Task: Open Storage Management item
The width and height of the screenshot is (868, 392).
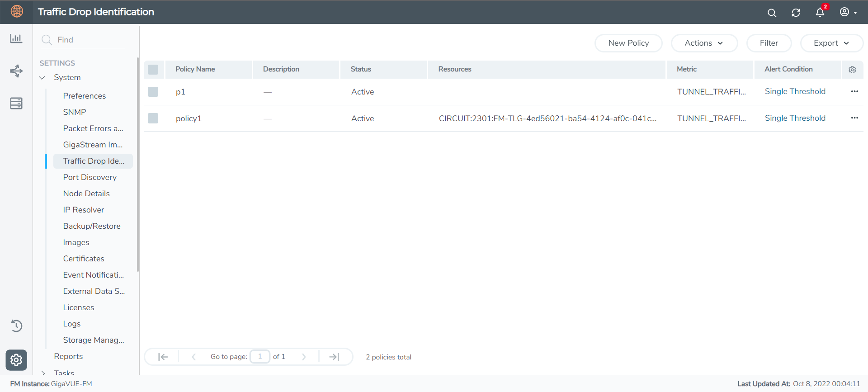Action: [93, 340]
